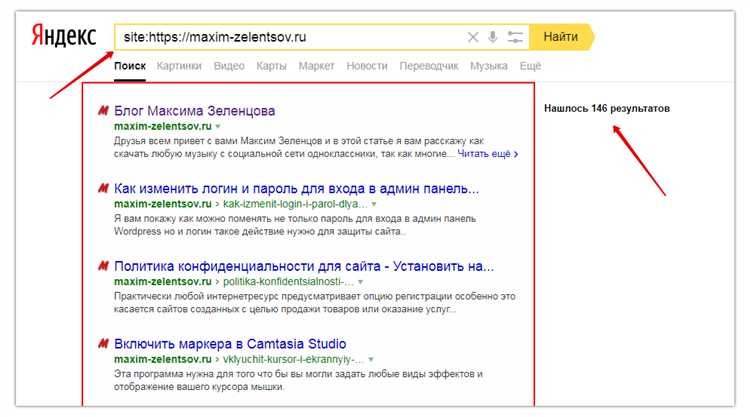Open the vklyuchit-kursor-i-ekrannyiy URL path link
This screenshot has height=417, width=750.
pyautogui.click(x=293, y=359)
